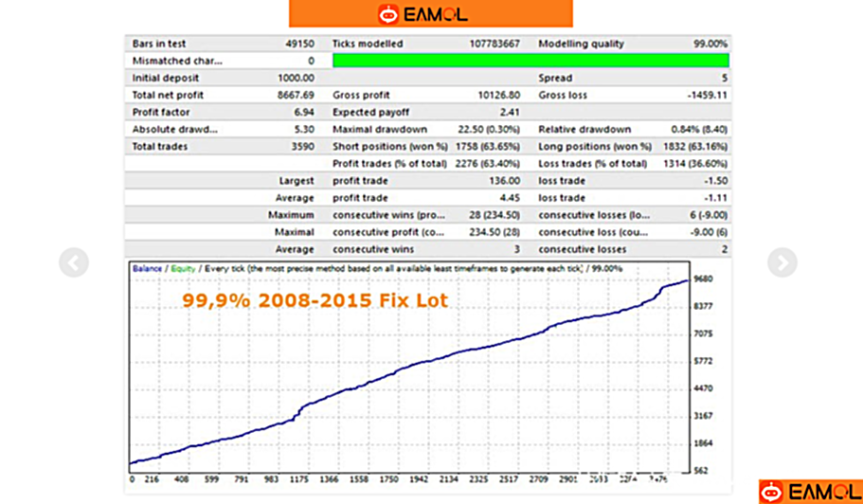Select the Profit factor value 6.94
This screenshot has width=863, height=504.
[304, 112]
